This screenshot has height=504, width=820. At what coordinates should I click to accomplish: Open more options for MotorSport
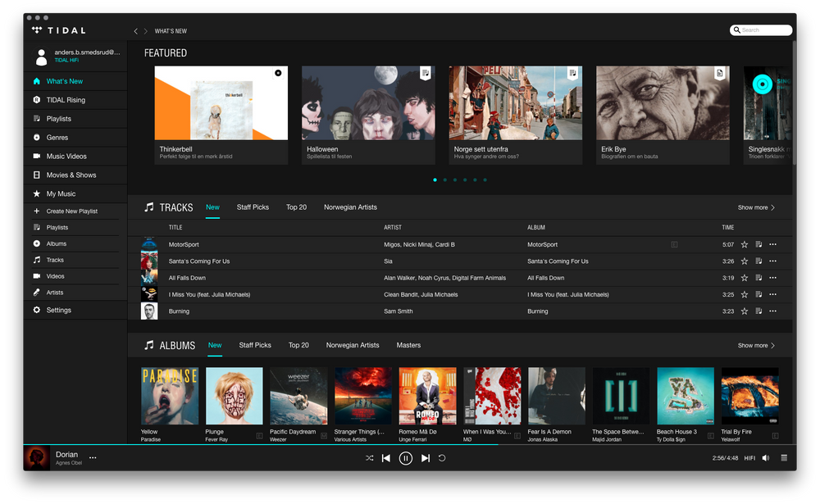(x=773, y=245)
